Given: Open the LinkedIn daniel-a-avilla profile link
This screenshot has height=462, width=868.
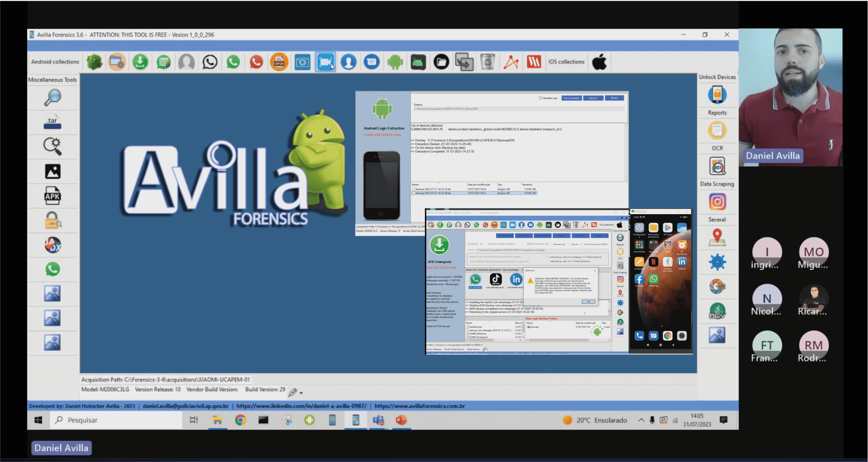Looking at the screenshot, I should coord(301,406).
